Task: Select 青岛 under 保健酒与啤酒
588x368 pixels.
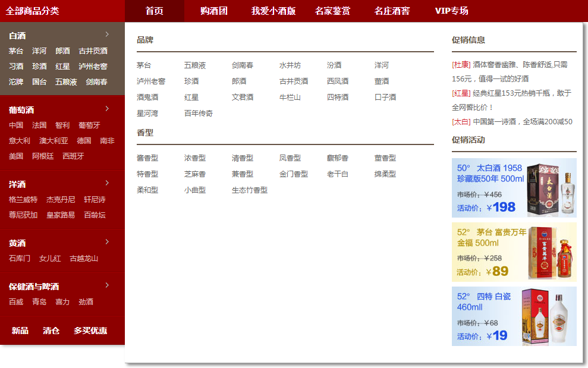Action: click(39, 302)
